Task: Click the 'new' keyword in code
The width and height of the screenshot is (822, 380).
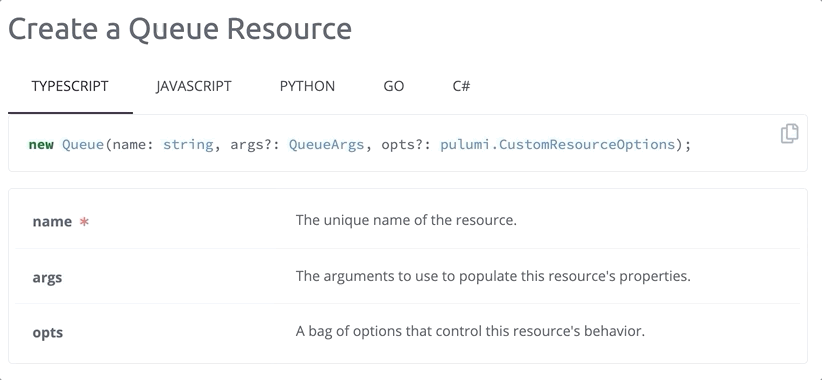Action: coord(41,145)
